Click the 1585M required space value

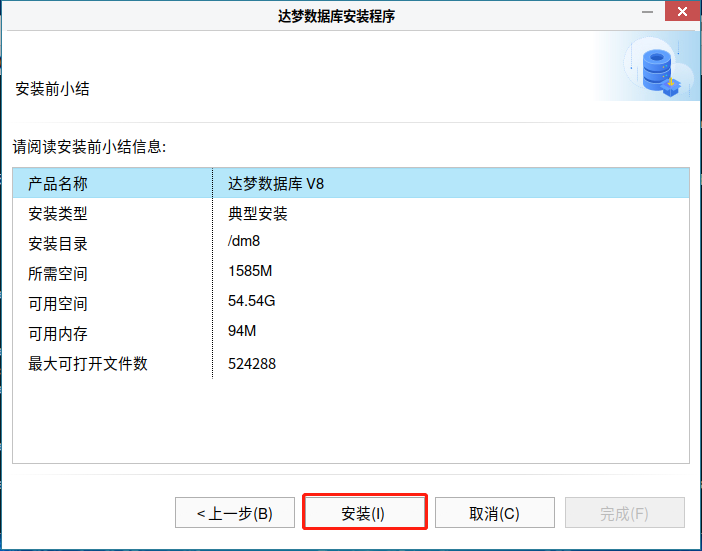click(x=250, y=271)
